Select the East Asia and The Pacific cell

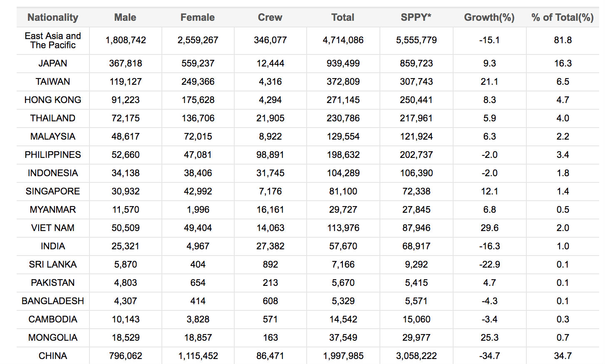click(53, 40)
